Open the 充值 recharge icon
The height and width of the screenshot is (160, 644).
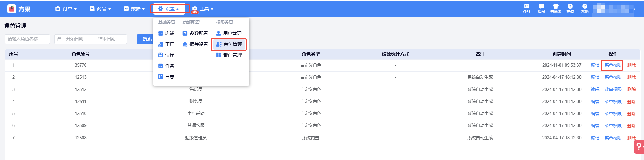coord(570,9)
